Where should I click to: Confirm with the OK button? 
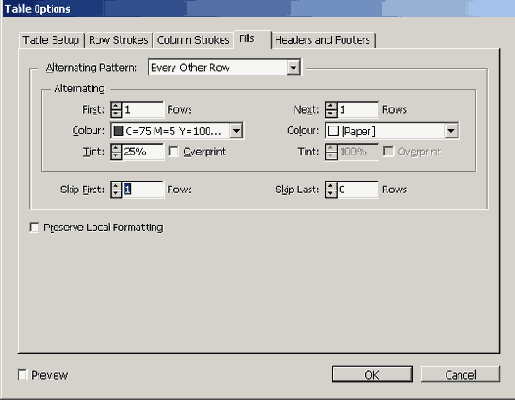(372, 375)
